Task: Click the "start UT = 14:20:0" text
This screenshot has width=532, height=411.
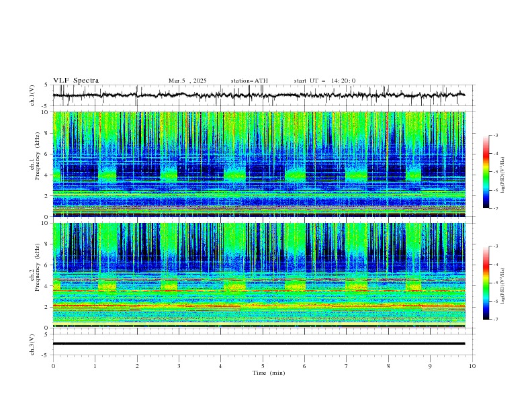Action: point(324,81)
